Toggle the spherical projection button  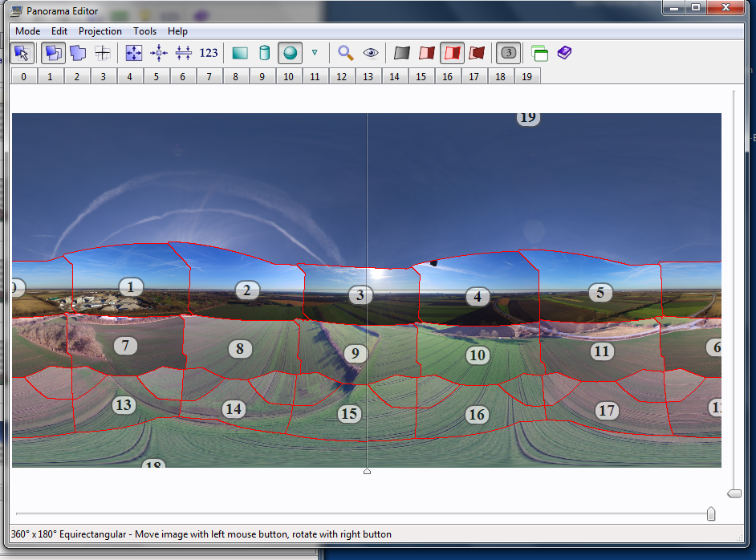point(290,53)
